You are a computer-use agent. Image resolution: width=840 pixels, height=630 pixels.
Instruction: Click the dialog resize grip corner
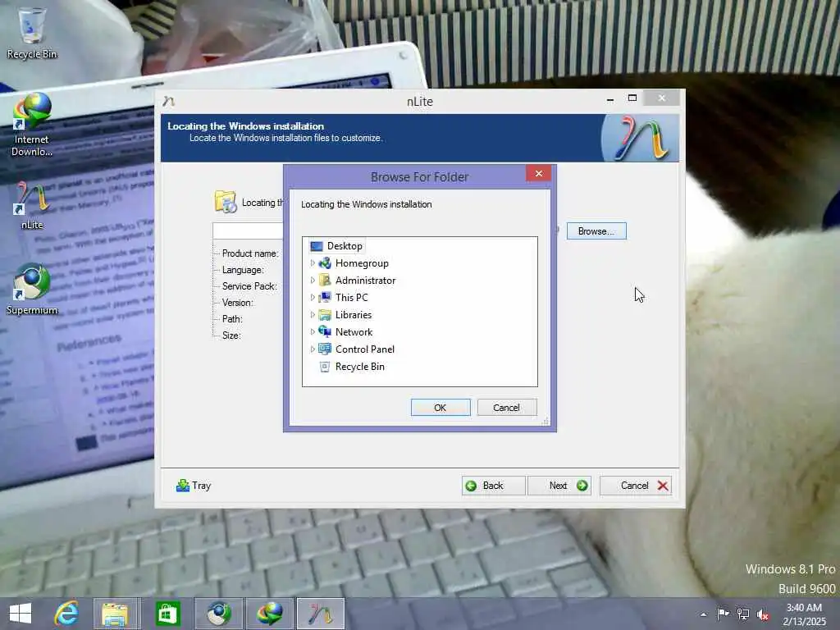point(545,422)
